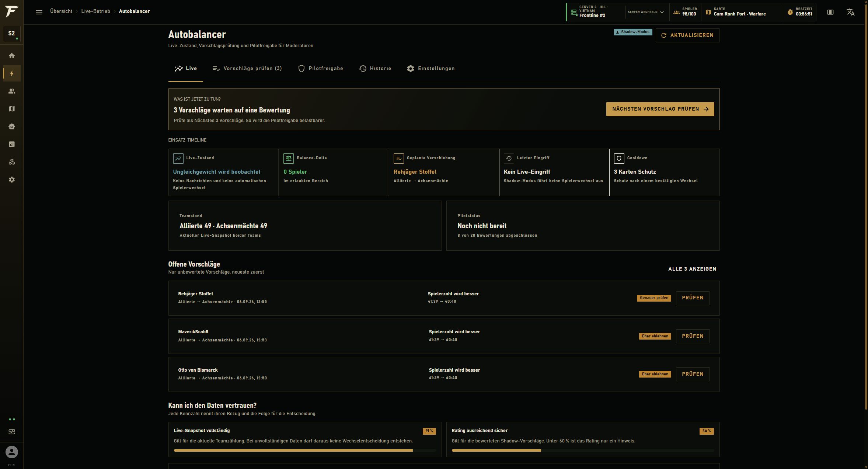Toggle the split layout panel icon
Screen dimensions: 868x469
(830, 12)
